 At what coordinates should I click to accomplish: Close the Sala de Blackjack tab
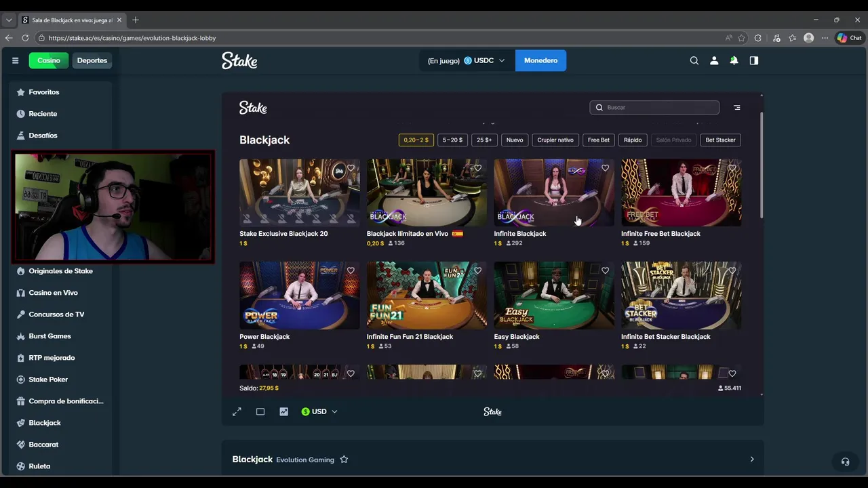(x=119, y=20)
